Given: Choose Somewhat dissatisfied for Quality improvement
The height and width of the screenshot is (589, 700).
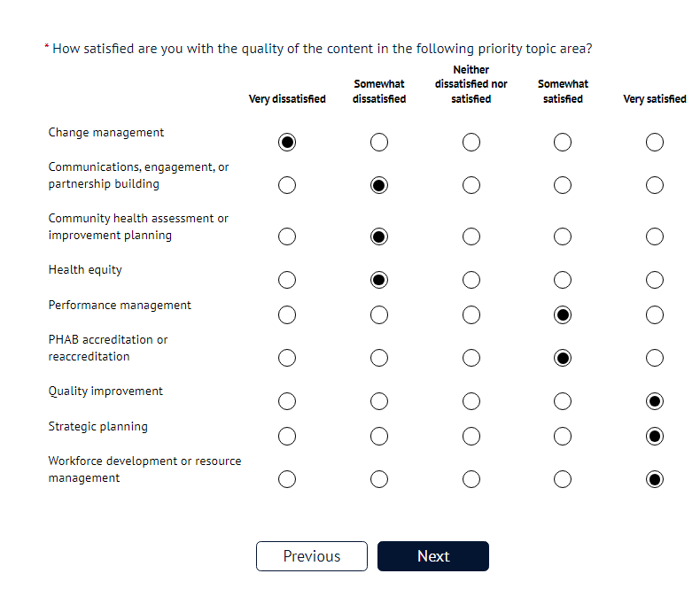Looking at the screenshot, I should (379, 401).
